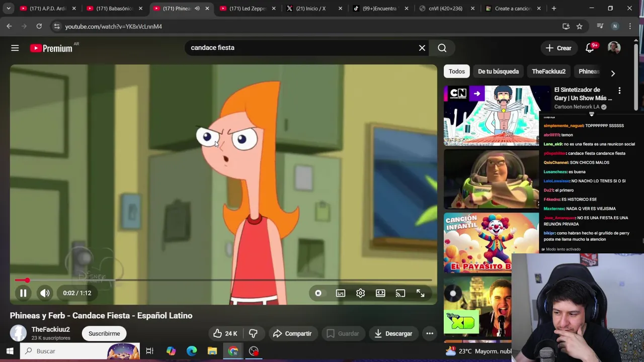
Task: Like the video with 24 K
Action: [x=225, y=333]
